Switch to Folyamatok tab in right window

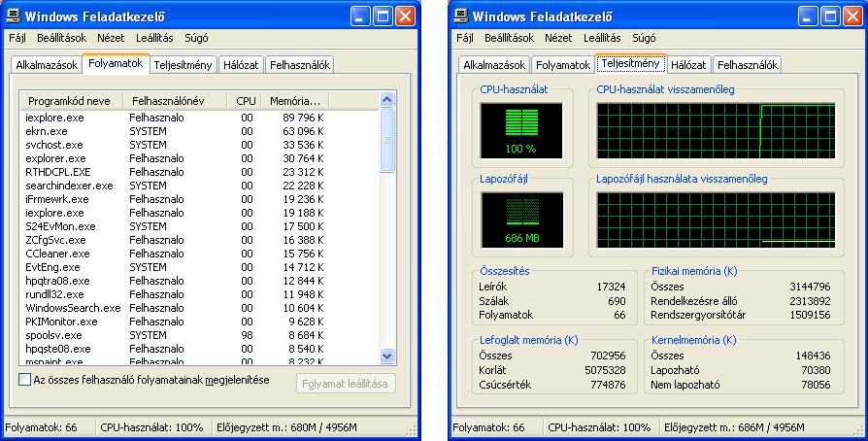(x=563, y=65)
